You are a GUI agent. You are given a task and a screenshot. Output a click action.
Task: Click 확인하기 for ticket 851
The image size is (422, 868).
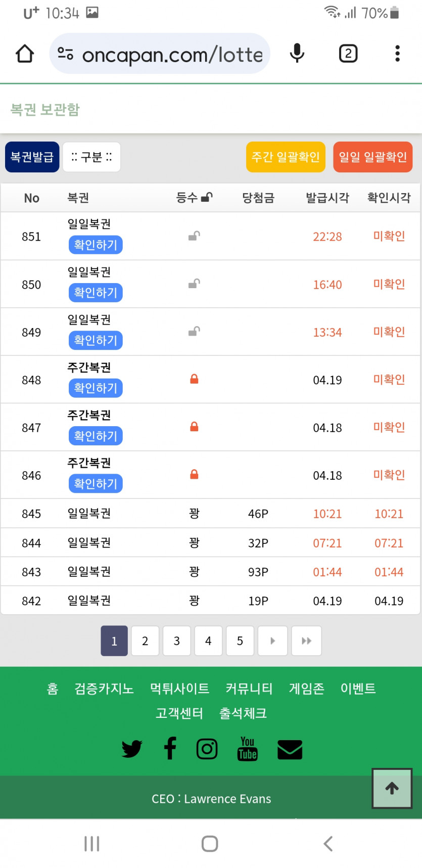[x=96, y=245]
